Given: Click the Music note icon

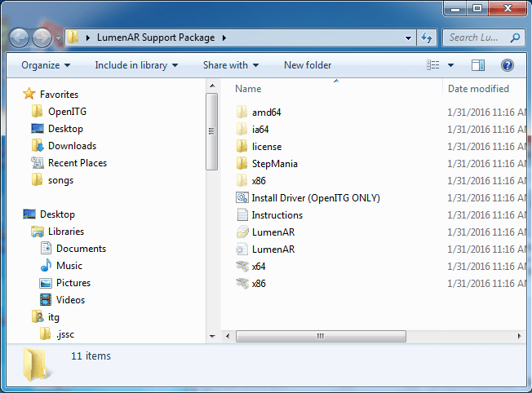Looking at the screenshot, I should 46,265.
